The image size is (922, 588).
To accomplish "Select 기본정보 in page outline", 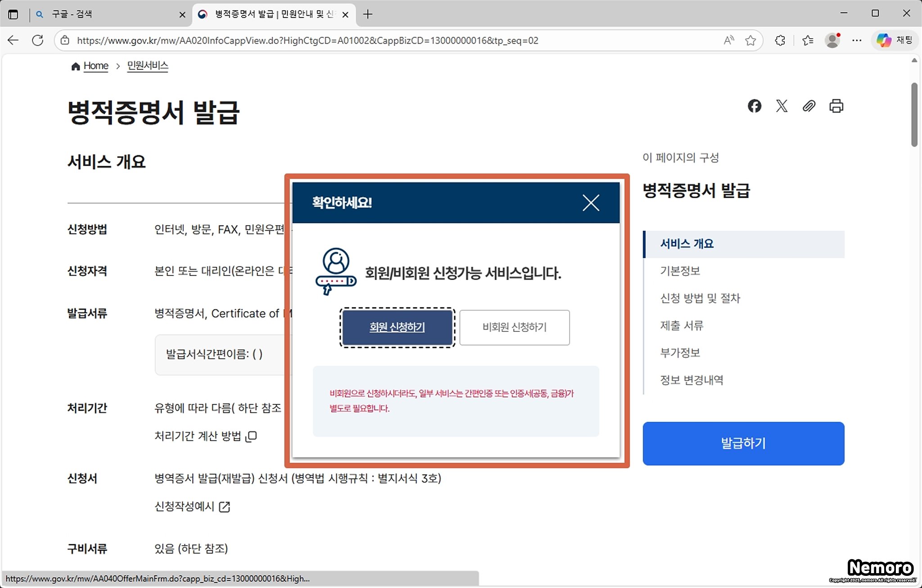I will coord(680,271).
